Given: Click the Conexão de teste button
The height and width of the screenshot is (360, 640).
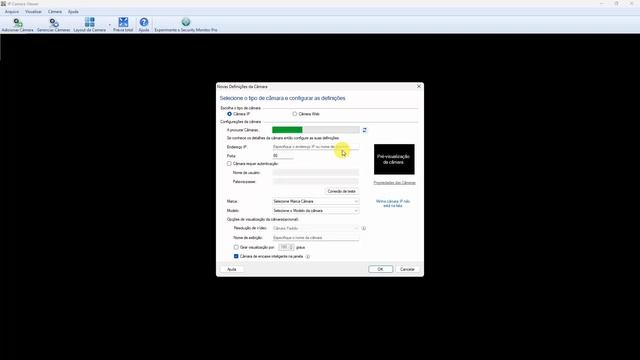Looking at the screenshot, I should click(x=342, y=191).
